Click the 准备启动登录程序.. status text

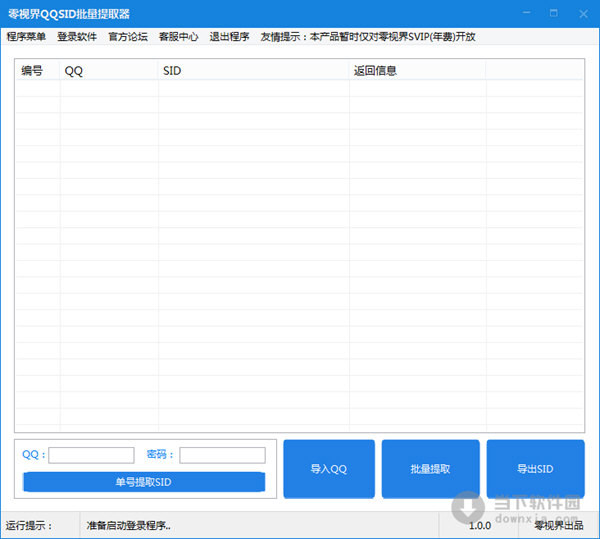[x=129, y=526]
